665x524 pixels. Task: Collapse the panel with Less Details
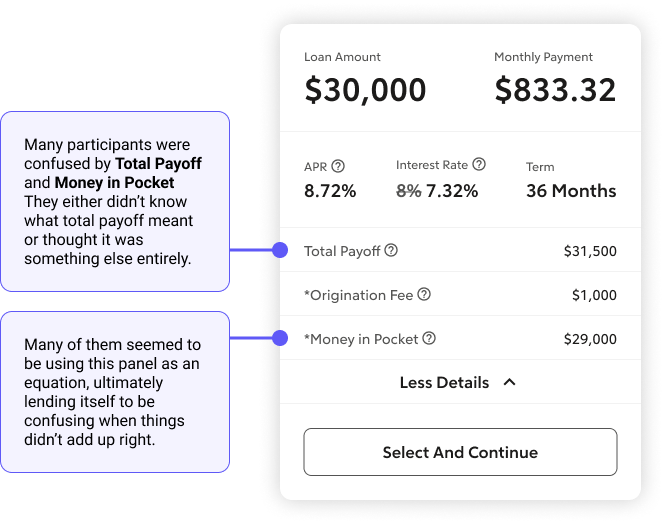(444, 382)
